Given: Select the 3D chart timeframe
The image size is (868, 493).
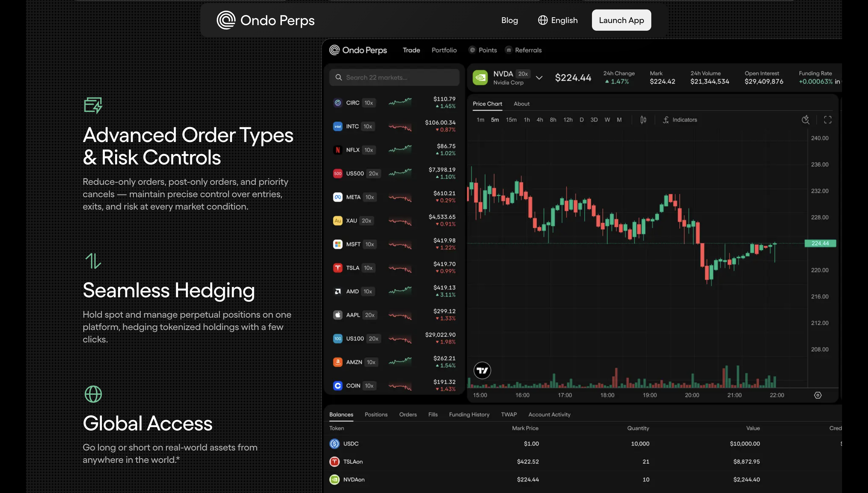Looking at the screenshot, I should 594,120.
